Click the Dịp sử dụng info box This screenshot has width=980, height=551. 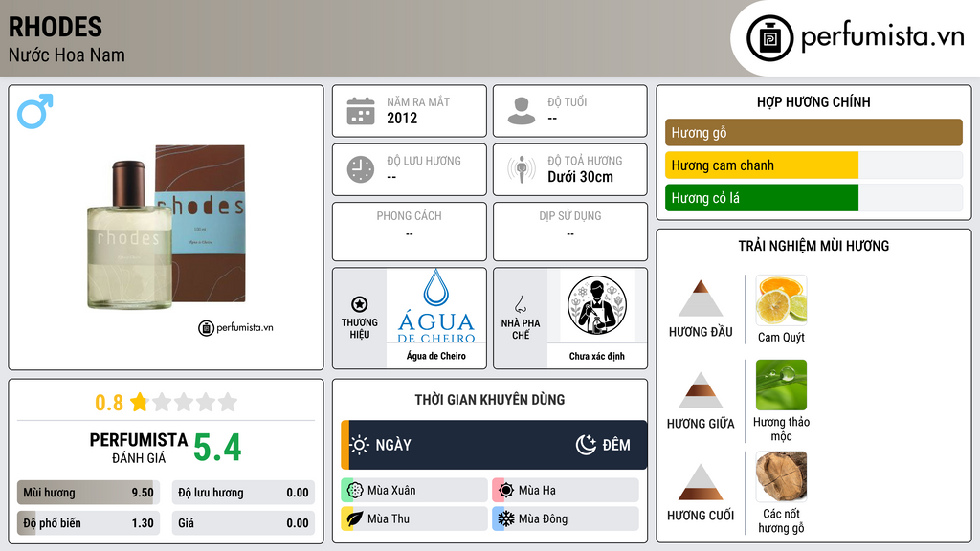click(x=570, y=231)
